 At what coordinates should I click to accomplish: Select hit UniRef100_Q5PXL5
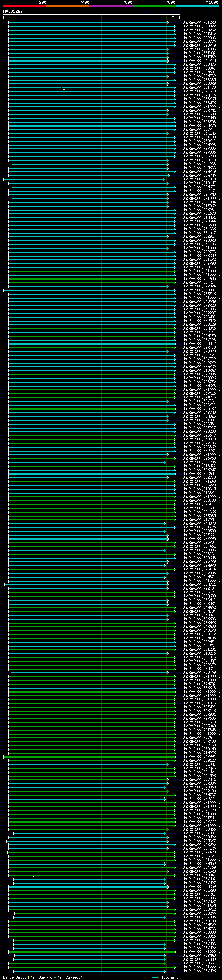tap(199, 394)
